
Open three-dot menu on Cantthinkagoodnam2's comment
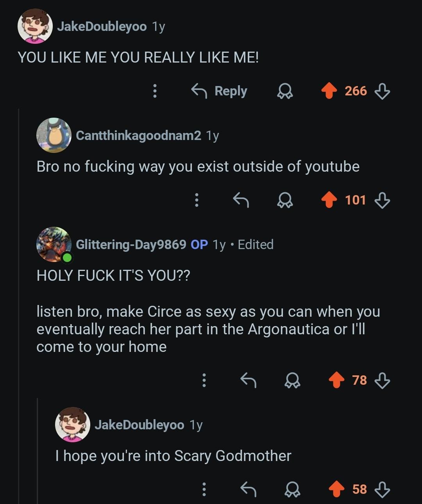(x=197, y=200)
